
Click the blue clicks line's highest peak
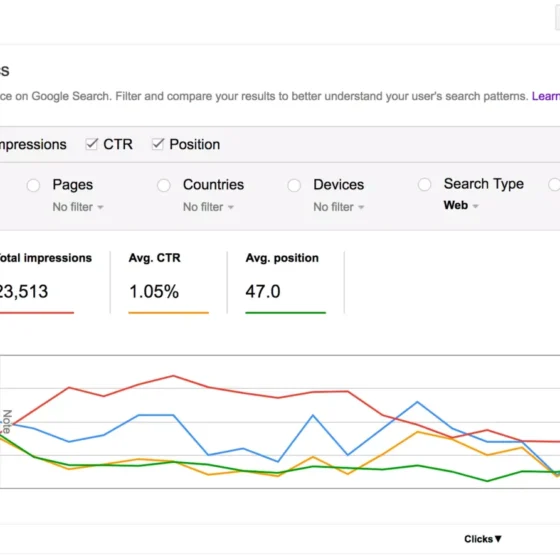[418, 402]
